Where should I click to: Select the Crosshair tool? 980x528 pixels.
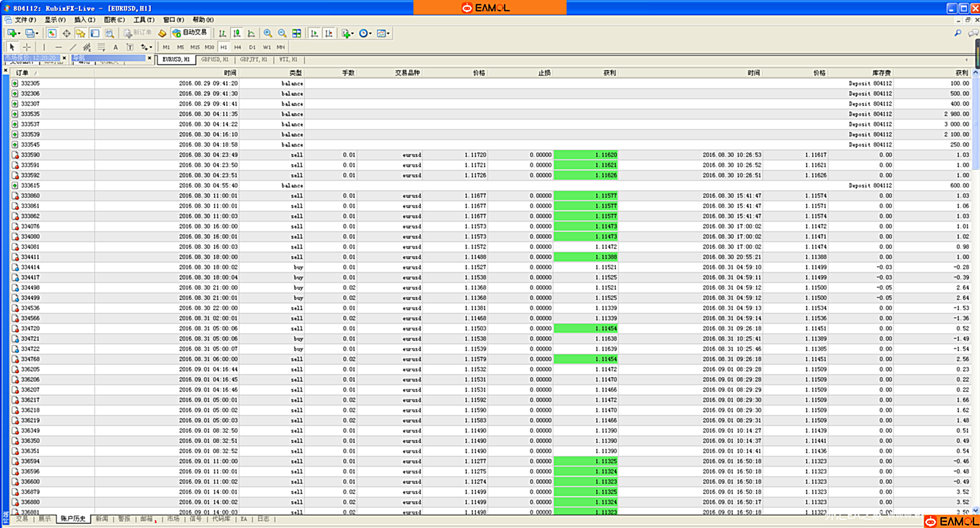tap(27, 47)
